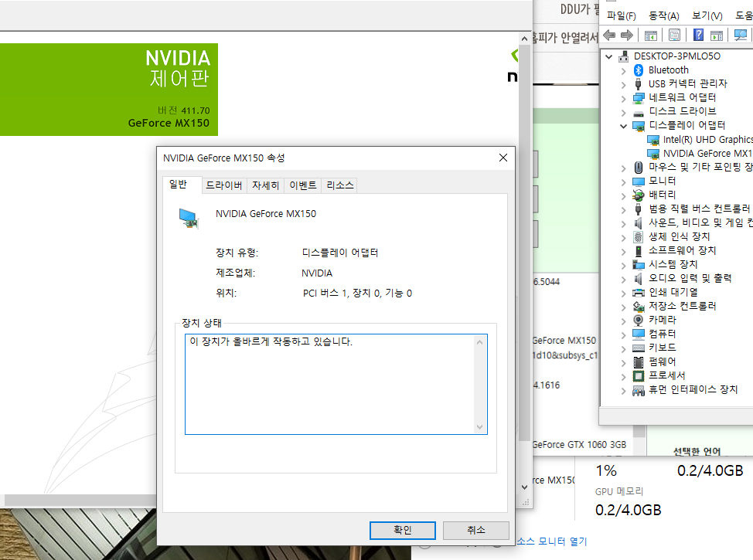Image resolution: width=753 pixels, height=560 pixels.
Task: Expand the Bluetooth tree node
Action: [x=623, y=70]
